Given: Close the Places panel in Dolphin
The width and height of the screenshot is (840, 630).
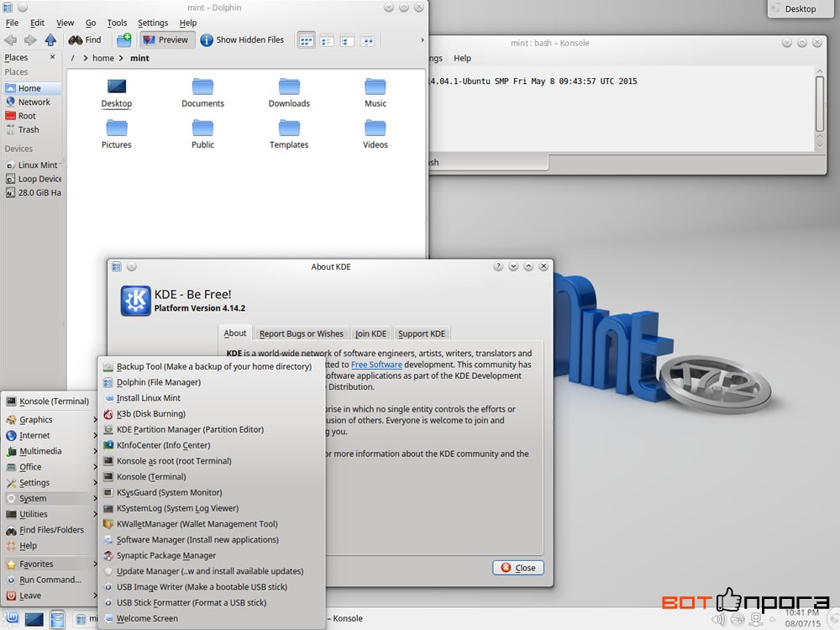Looking at the screenshot, I should click(52, 57).
